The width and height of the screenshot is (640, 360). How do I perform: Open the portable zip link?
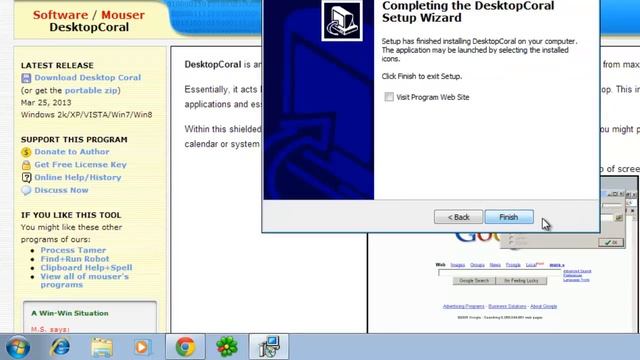pos(91,90)
